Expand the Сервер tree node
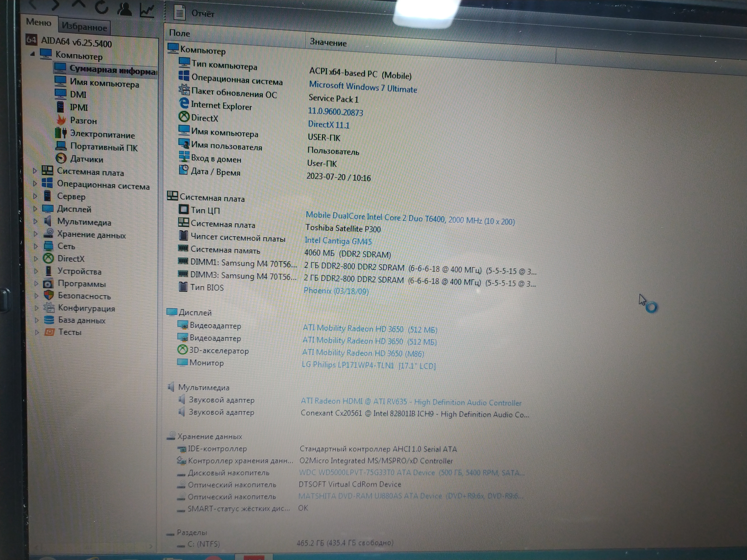This screenshot has height=560, width=747. point(35,196)
